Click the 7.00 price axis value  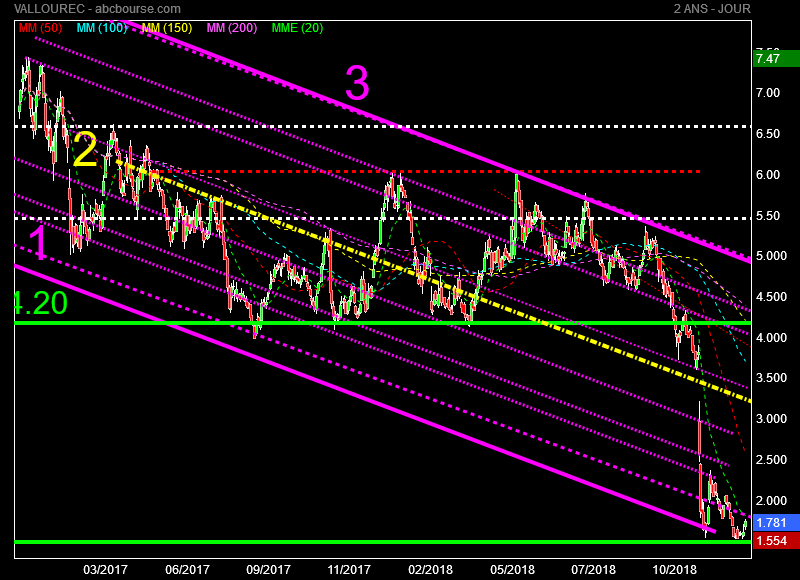pos(768,93)
